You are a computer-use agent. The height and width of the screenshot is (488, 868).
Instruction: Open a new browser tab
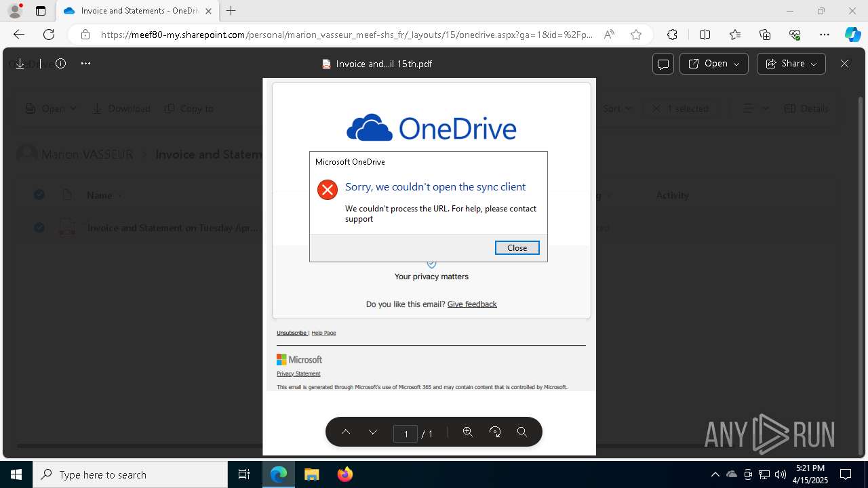[x=231, y=11]
